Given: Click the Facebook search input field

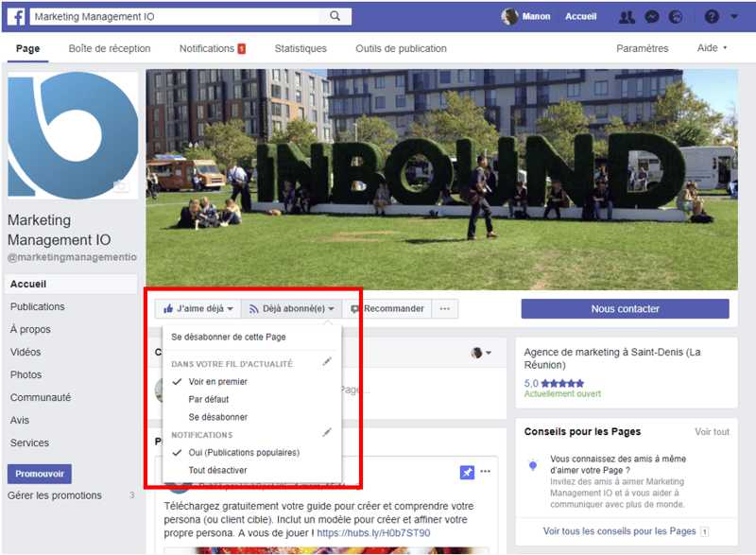Looking at the screenshot, I should coord(176,16).
